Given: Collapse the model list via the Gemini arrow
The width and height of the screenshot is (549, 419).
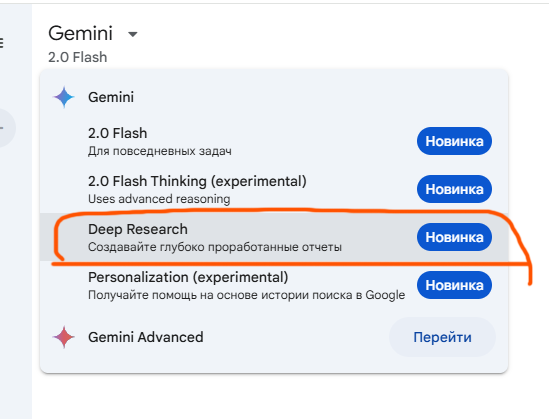Looking at the screenshot, I should coord(133,34).
